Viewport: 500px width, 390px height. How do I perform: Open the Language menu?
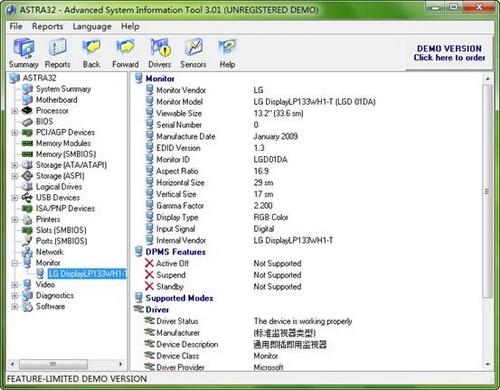(x=92, y=26)
